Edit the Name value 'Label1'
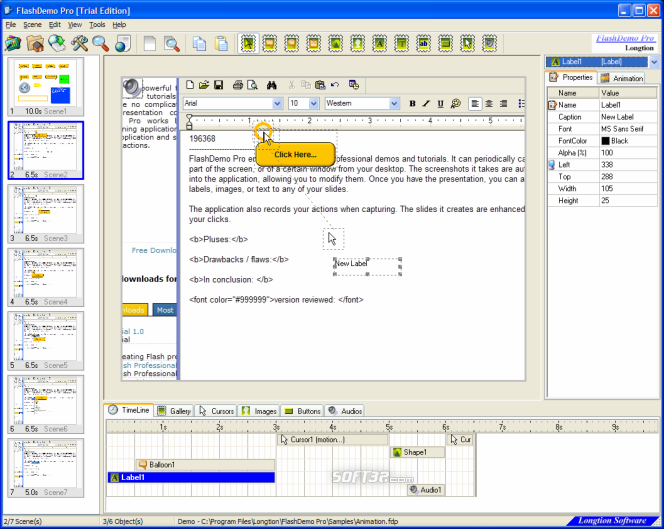 [628, 105]
